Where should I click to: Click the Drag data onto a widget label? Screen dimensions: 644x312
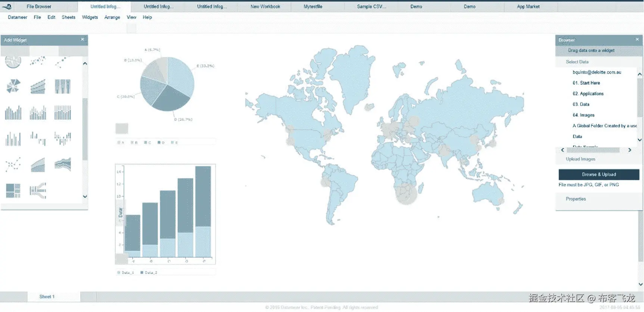tap(591, 50)
